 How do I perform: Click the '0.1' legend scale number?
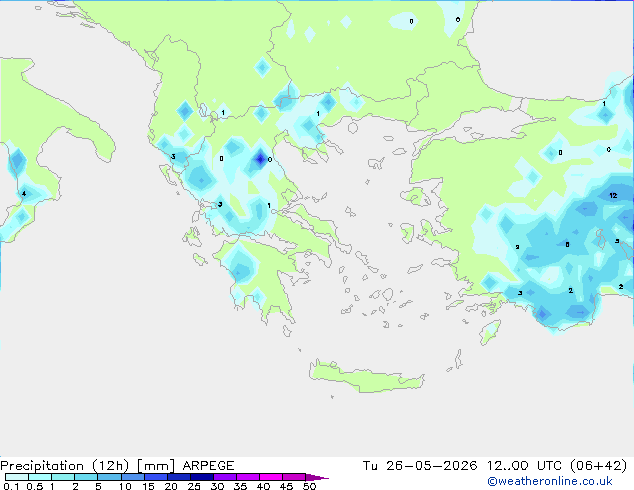coord(11,486)
